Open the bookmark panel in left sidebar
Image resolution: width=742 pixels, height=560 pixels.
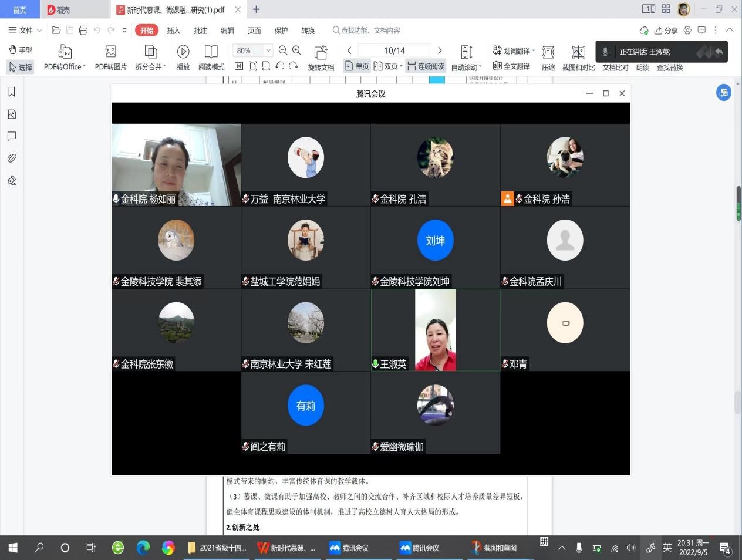pyautogui.click(x=12, y=92)
